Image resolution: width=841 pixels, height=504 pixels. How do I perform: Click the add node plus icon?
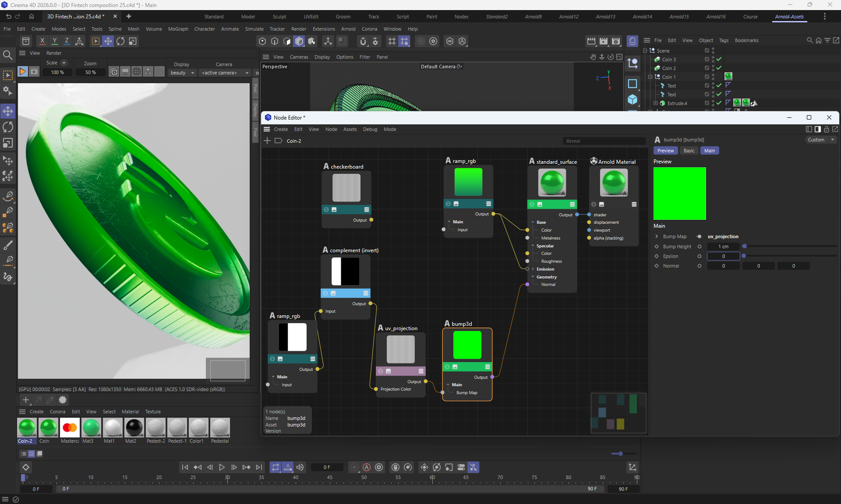[x=267, y=141]
